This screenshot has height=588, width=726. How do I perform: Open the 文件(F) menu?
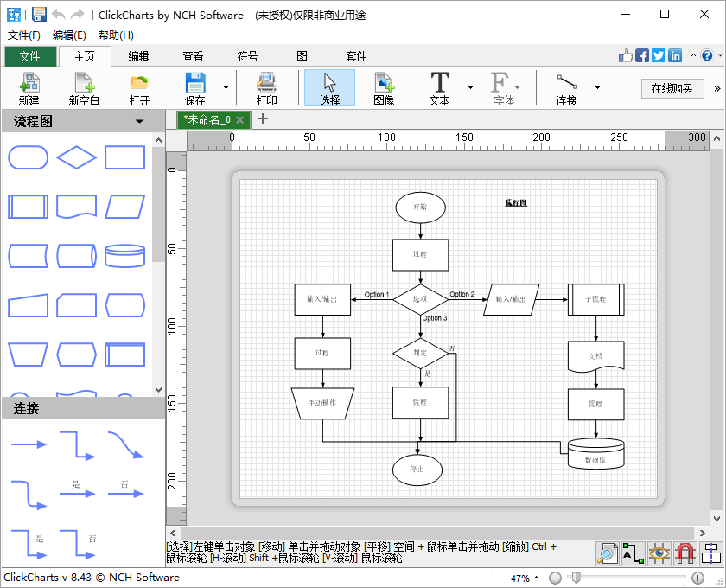point(23,35)
